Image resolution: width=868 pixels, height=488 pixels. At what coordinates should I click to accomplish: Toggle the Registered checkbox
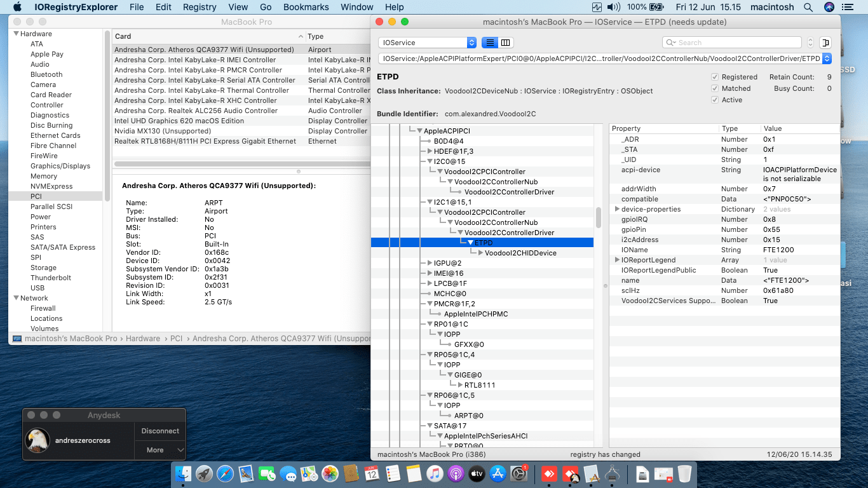[715, 77]
